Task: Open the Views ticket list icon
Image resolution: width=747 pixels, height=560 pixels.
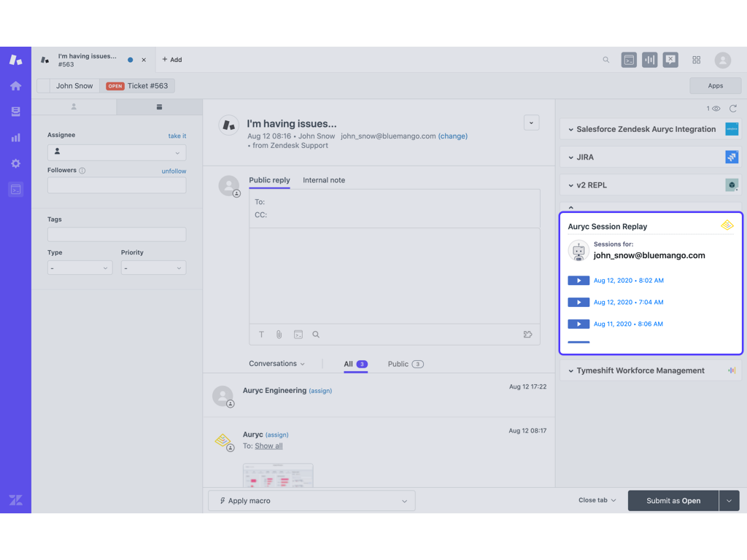Action: (16, 112)
